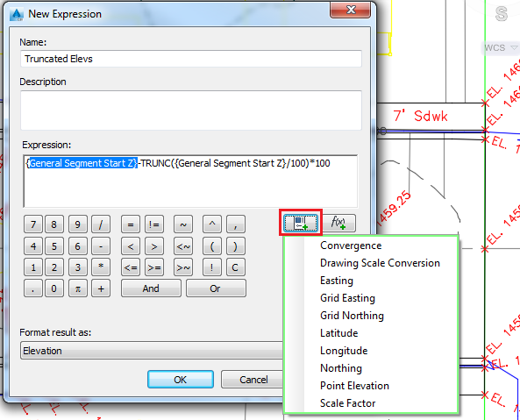Choose Drawing Scale Conversion entry

click(x=380, y=263)
